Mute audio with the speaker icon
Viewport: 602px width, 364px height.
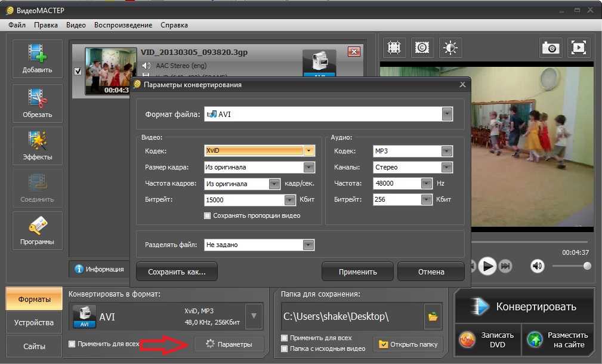(x=538, y=266)
